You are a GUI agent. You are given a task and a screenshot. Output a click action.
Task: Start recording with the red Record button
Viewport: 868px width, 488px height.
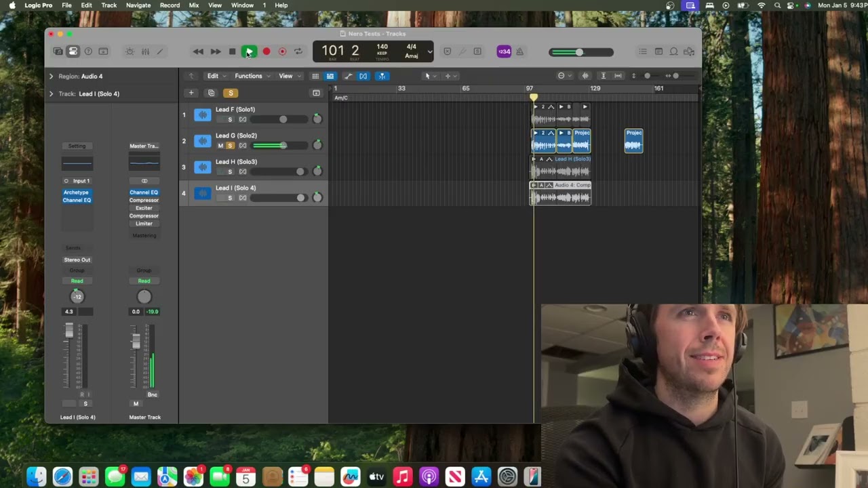(267, 52)
